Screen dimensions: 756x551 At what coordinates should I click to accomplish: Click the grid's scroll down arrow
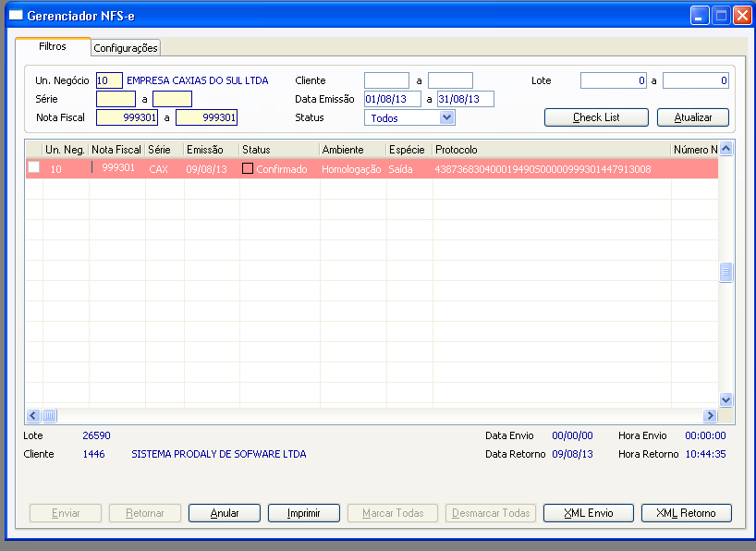click(726, 399)
